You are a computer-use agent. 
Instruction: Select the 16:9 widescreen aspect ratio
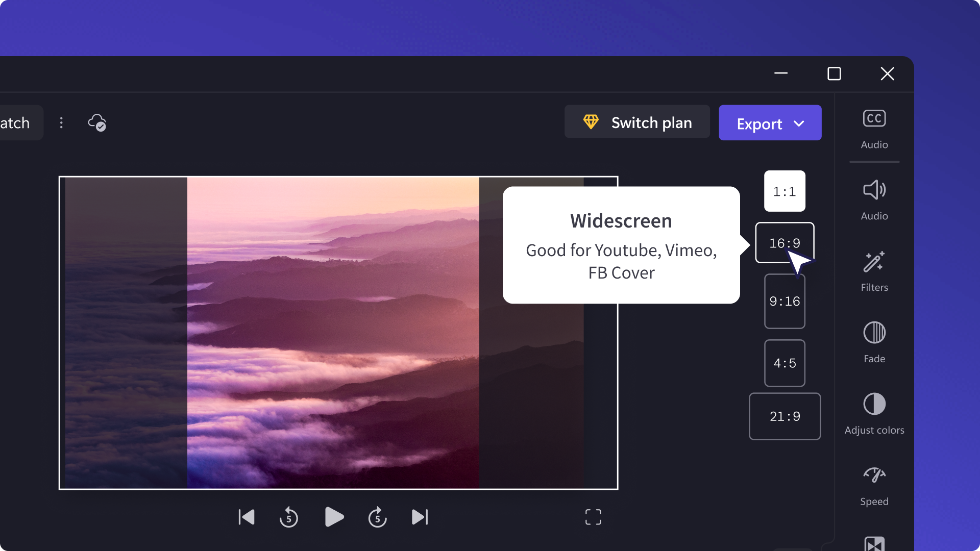(784, 242)
